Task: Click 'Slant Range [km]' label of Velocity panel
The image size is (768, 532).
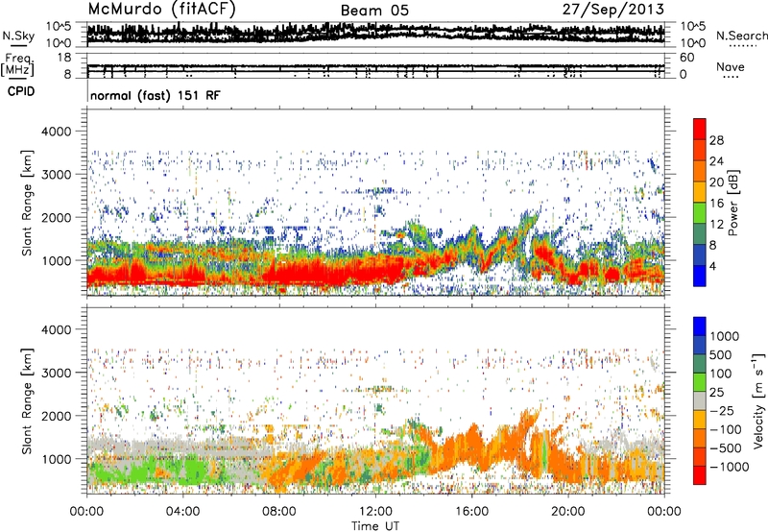Action: tap(27, 400)
